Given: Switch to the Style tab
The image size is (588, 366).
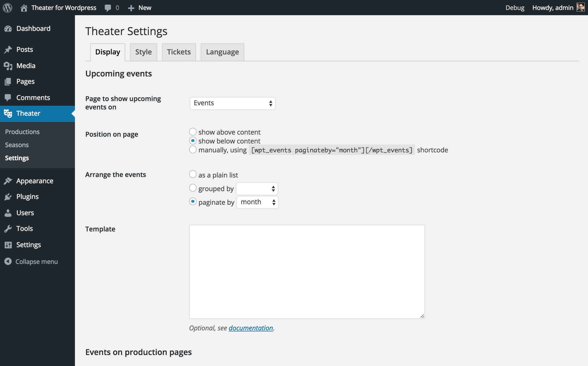Looking at the screenshot, I should tap(143, 52).
